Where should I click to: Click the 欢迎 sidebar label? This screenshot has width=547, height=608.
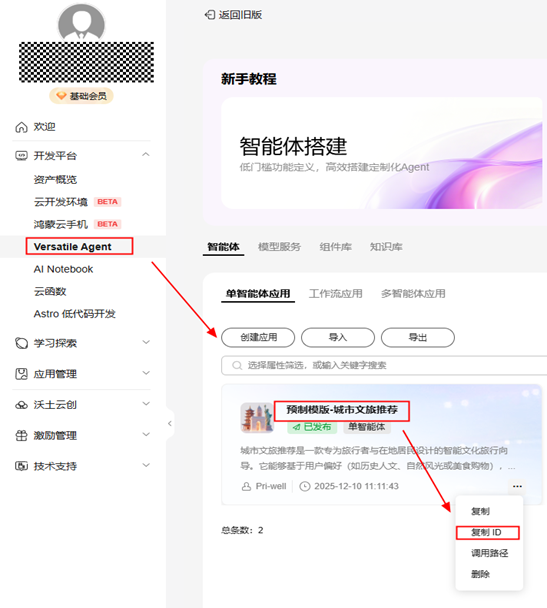(44, 127)
